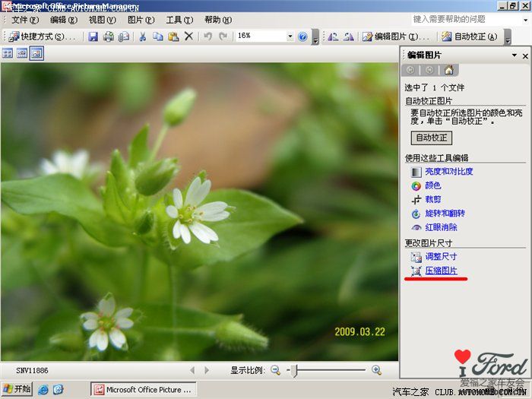
Task: Click the E-mail pictures toolbar icon
Action: (x=124, y=36)
